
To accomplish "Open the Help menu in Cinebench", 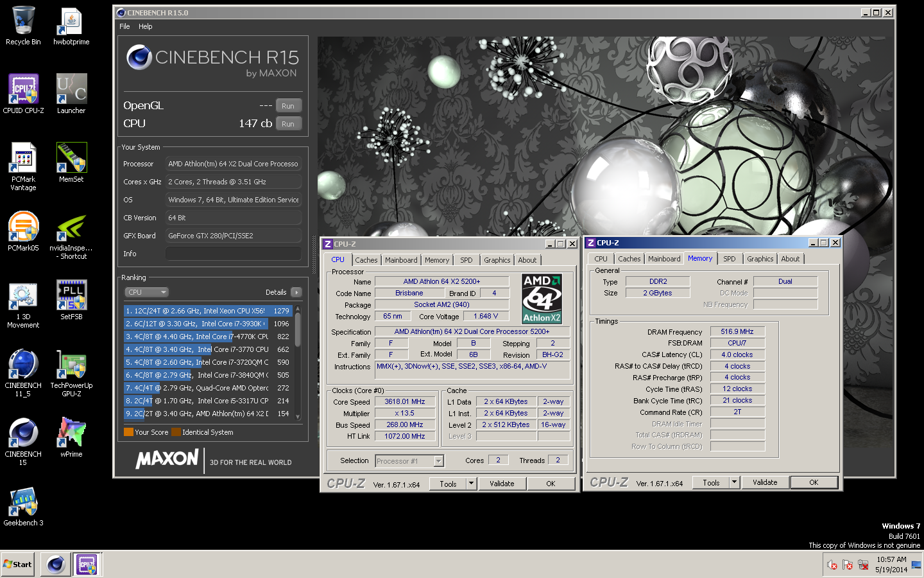I will pos(146,26).
